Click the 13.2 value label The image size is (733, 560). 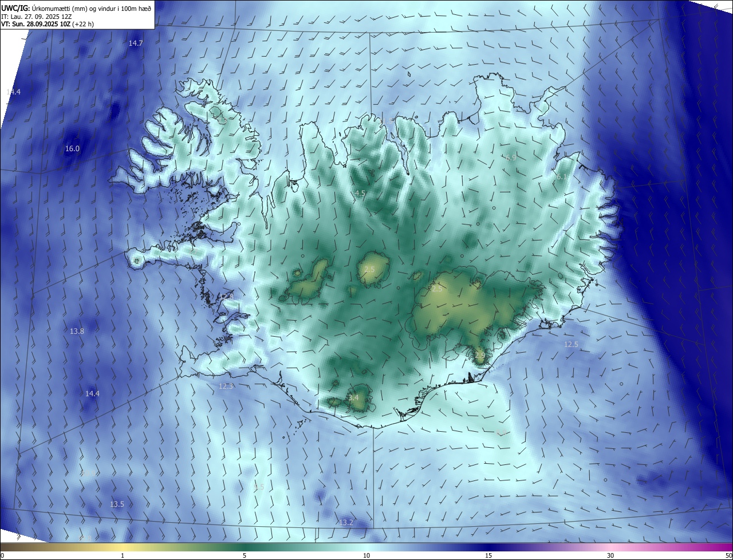point(346,522)
